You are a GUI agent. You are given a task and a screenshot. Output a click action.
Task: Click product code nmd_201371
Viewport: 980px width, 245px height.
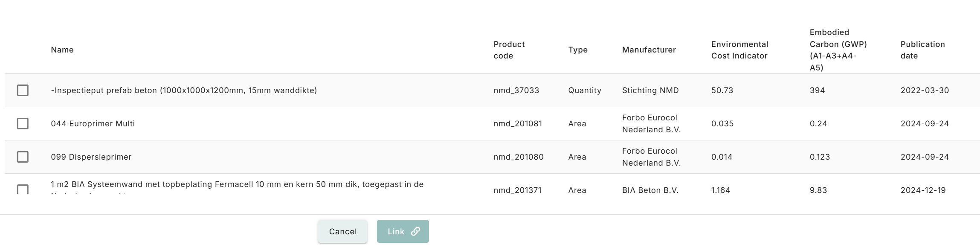click(517, 190)
